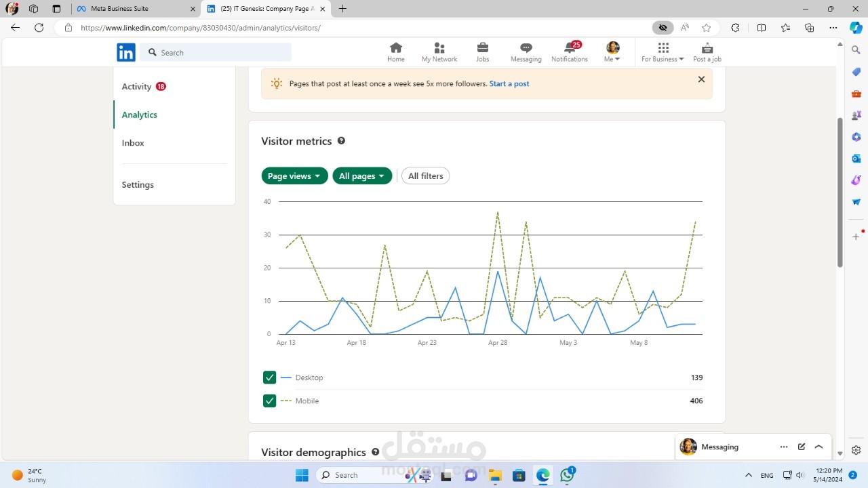868x488 pixels.
Task: Click the Messaging overlay profile picture
Action: (688, 447)
